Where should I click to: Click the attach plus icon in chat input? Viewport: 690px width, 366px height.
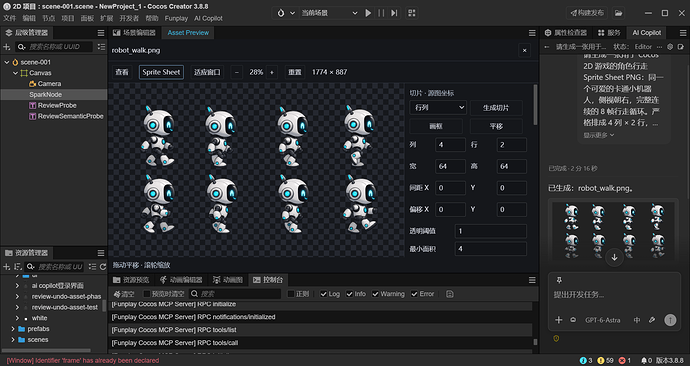click(559, 320)
